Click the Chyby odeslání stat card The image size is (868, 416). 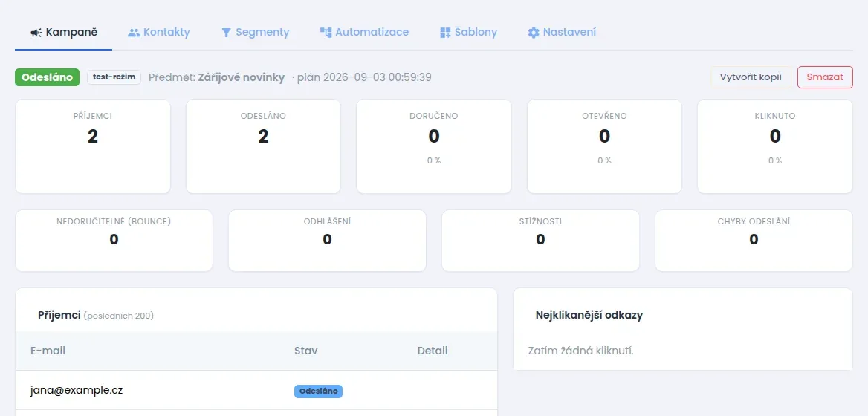754,241
